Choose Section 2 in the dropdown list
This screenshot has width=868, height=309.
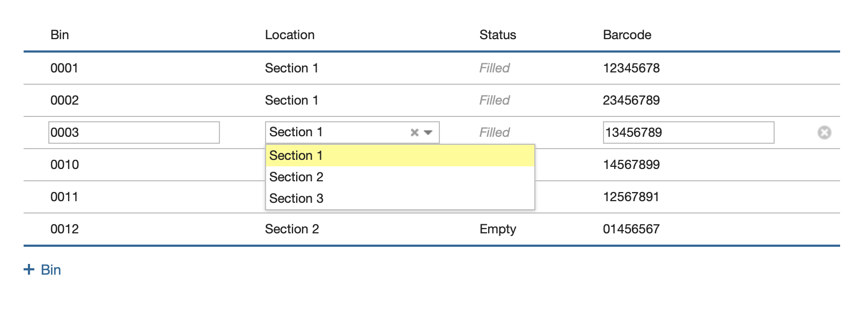400,177
